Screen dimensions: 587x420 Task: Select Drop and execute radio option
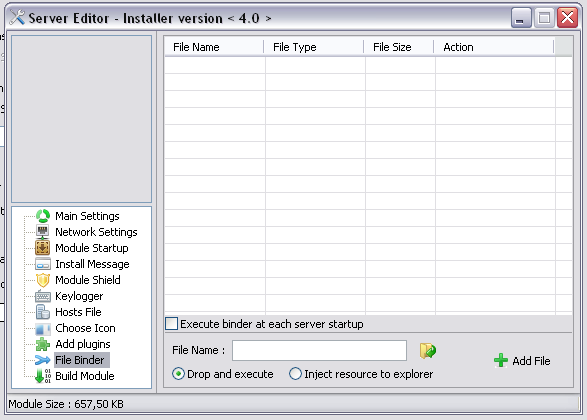point(178,374)
